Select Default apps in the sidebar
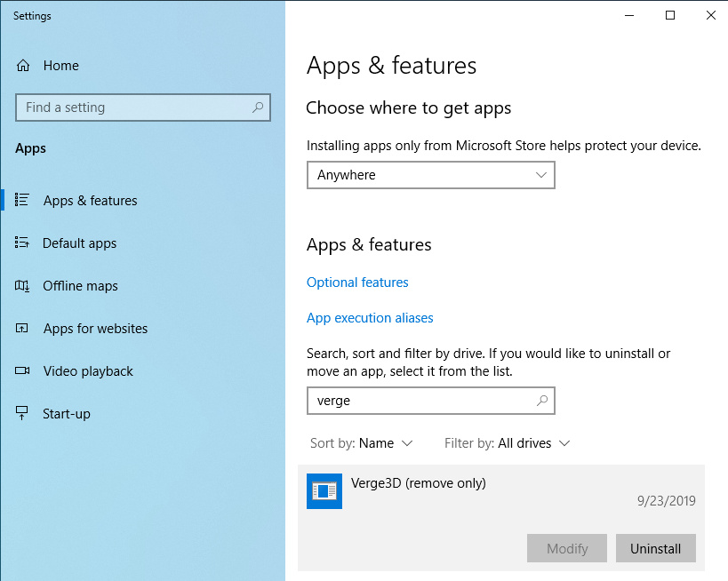Viewport: 728px width, 581px height. coord(79,243)
